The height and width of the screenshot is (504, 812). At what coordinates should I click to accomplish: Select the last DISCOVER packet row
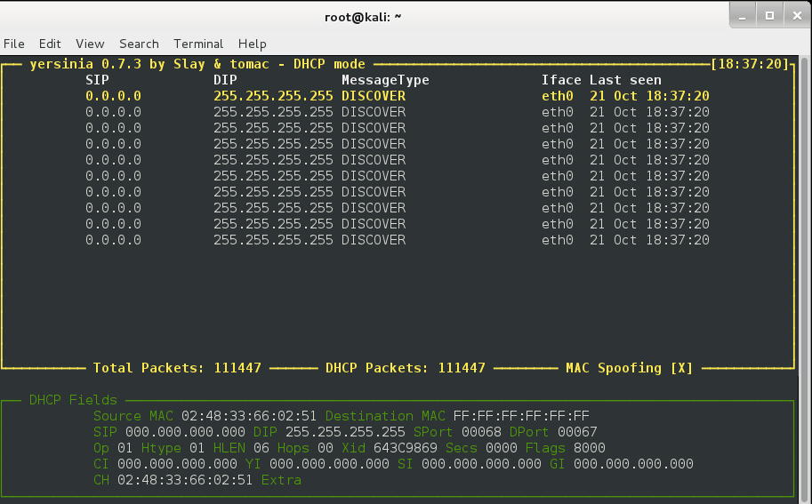(374, 240)
